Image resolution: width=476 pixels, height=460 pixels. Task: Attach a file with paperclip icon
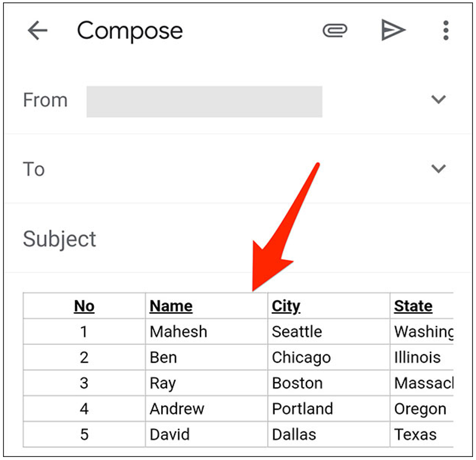(x=335, y=30)
